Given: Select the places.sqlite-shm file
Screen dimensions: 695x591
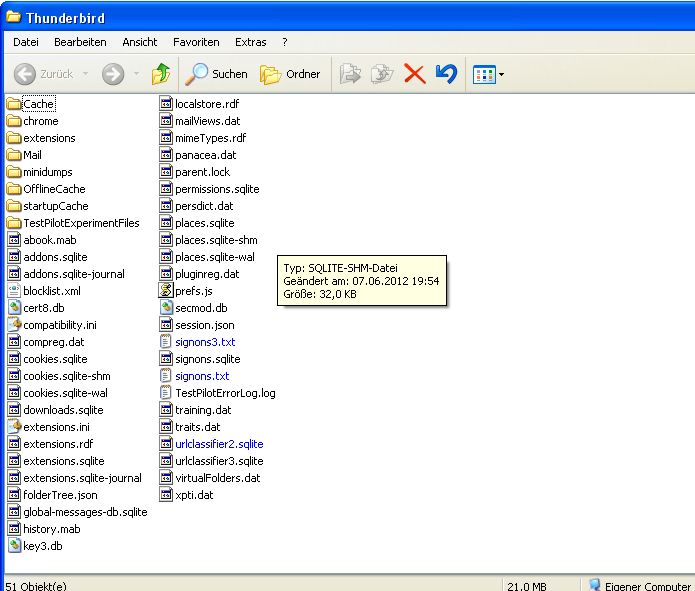Looking at the screenshot, I should (208, 240).
